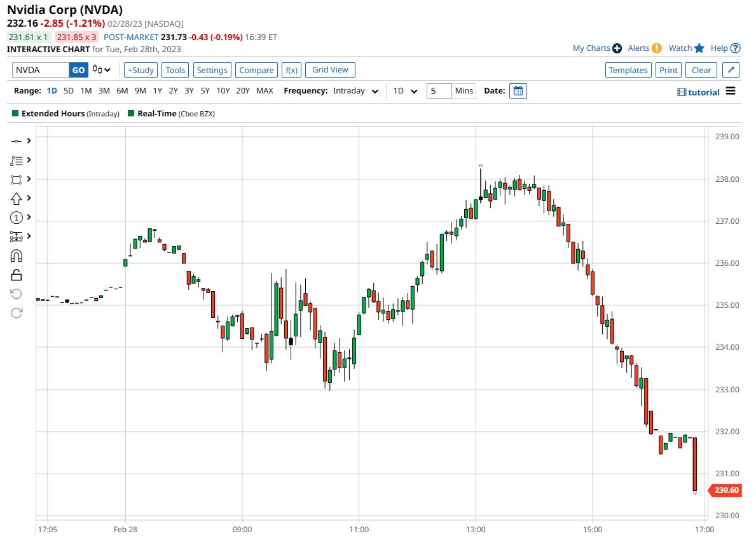Open the Templates menu
The width and height of the screenshot is (756, 543).
[x=628, y=70]
